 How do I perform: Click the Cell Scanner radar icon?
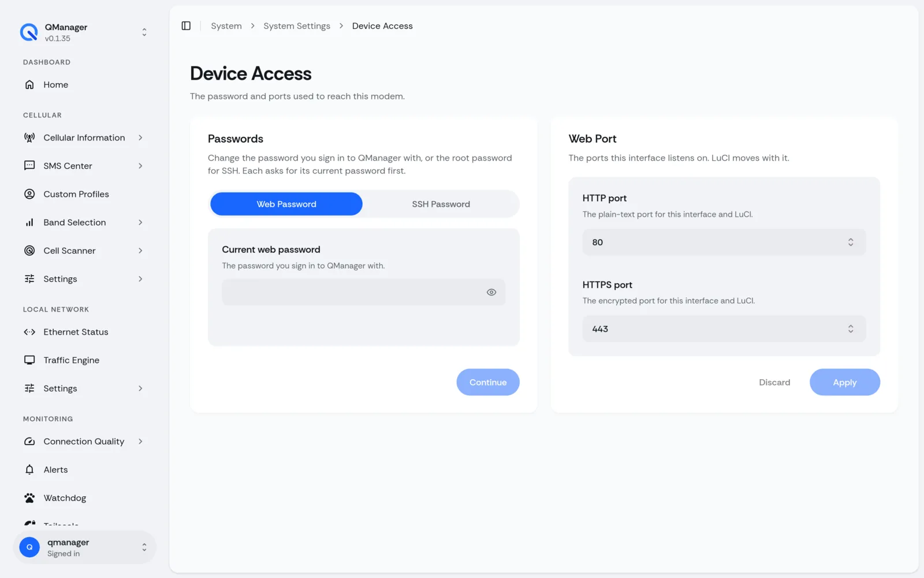coord(29,250)
